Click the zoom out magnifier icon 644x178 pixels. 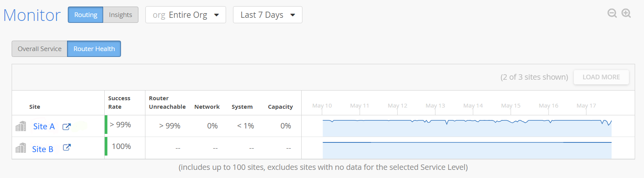coord(612,13)
